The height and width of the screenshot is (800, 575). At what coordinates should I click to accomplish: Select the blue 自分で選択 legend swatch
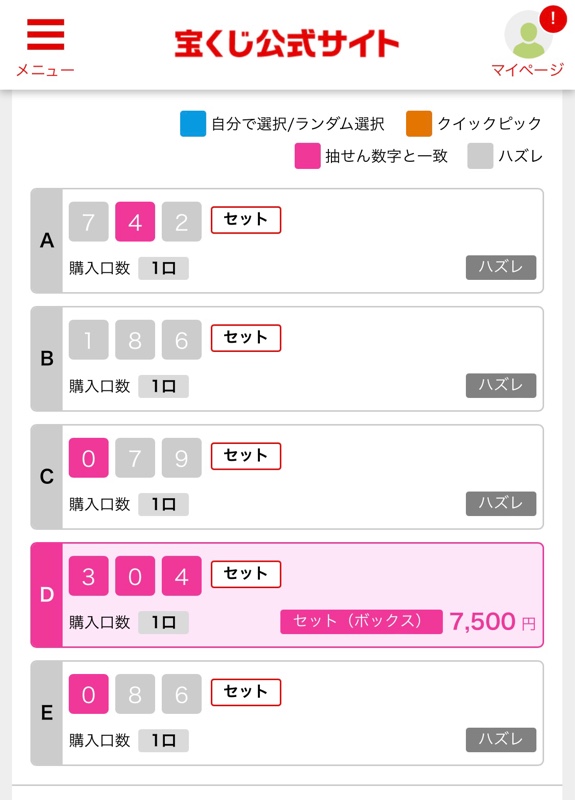[193, 123]
